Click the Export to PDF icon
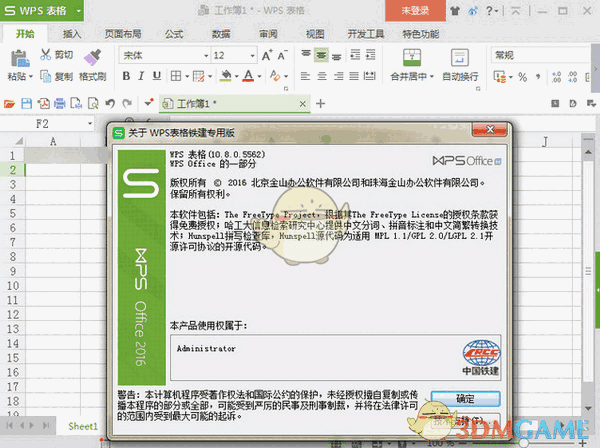This screenshot has width=600, height=448. pyautogui.click(x=43, y=104)
